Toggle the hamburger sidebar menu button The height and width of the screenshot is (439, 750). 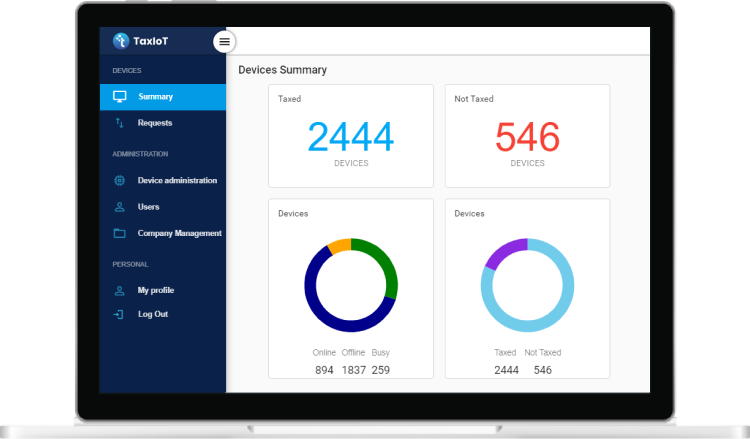pyautogui.click(x=224, y=42)
